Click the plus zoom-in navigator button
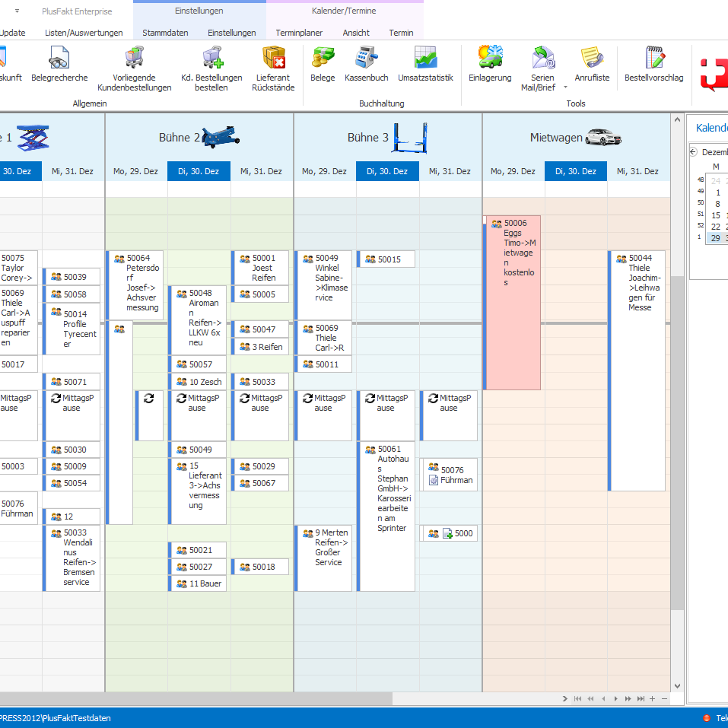 (x=652, y=698)
